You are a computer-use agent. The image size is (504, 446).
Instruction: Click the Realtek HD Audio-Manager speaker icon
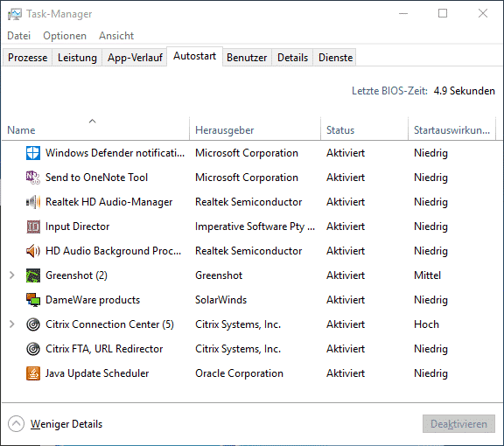33,202
